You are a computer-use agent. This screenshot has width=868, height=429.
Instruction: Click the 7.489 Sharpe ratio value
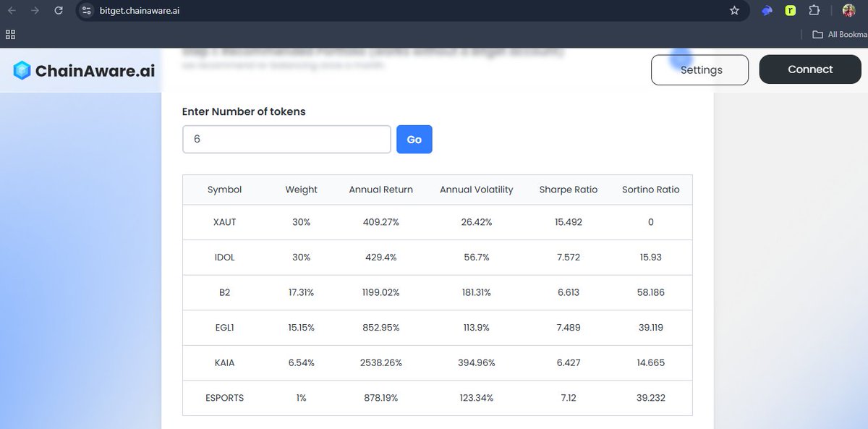[x=569, y=327]
